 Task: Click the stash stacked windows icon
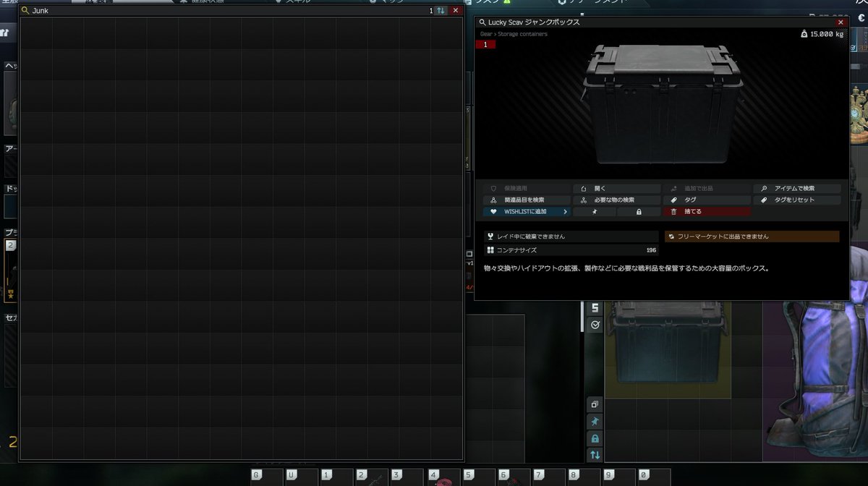595,404
